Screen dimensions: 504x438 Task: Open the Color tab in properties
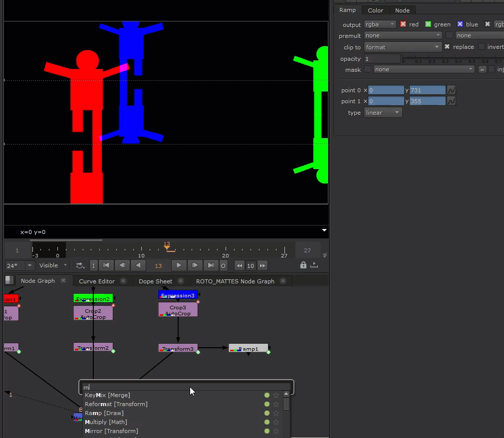[375, 10]
